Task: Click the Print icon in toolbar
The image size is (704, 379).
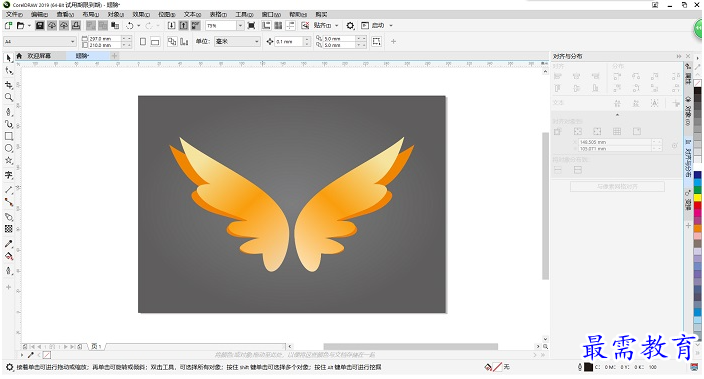Action: [x=76, y=26]
